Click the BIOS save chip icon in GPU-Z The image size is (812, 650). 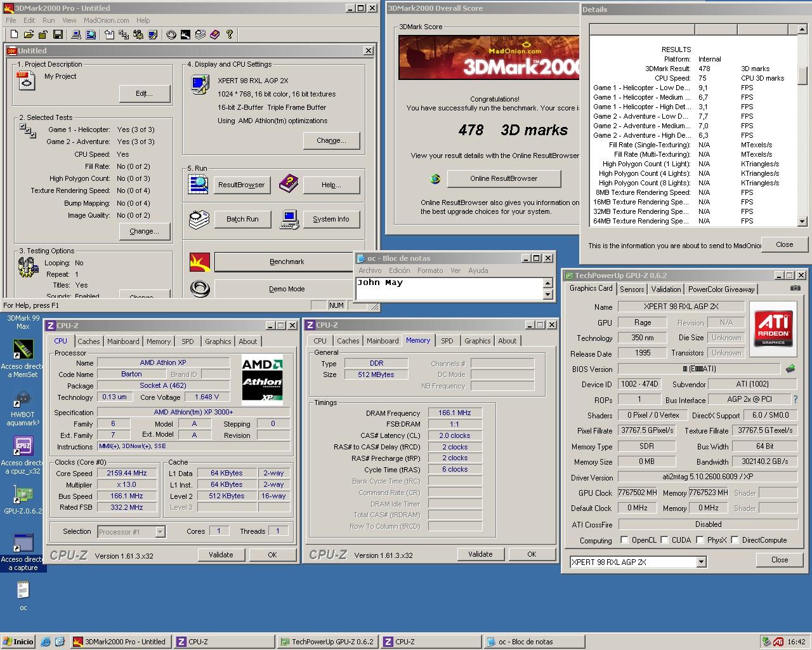(790, 368)
